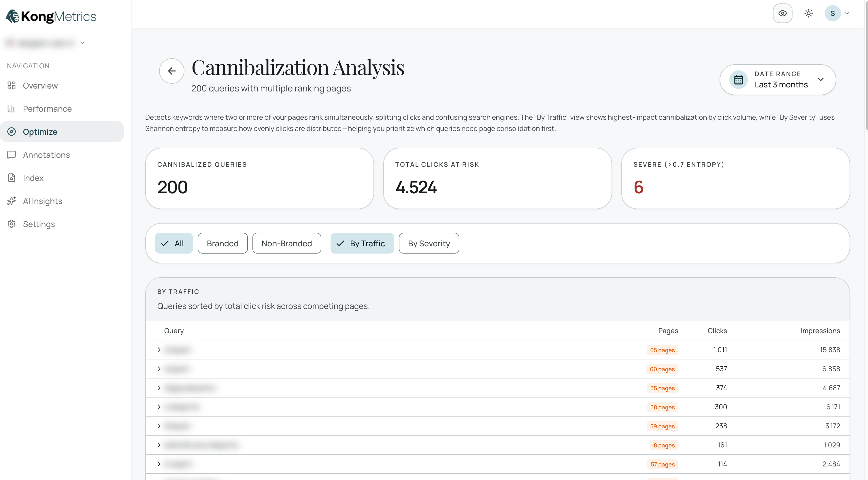Select the By Traffic view
Image resolution: width=868 pixels, height=480 pixels.
pyautogui.click(x=362, y=243)
